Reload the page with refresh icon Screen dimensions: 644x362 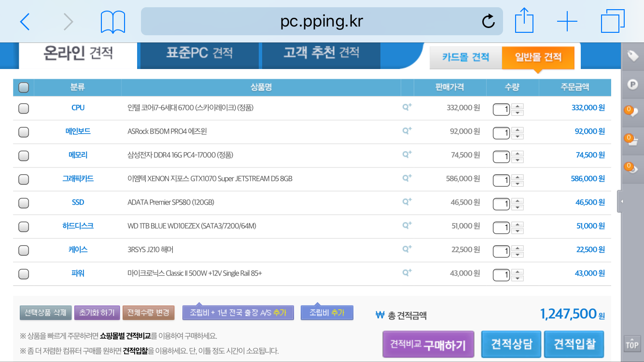pos(488,21)
